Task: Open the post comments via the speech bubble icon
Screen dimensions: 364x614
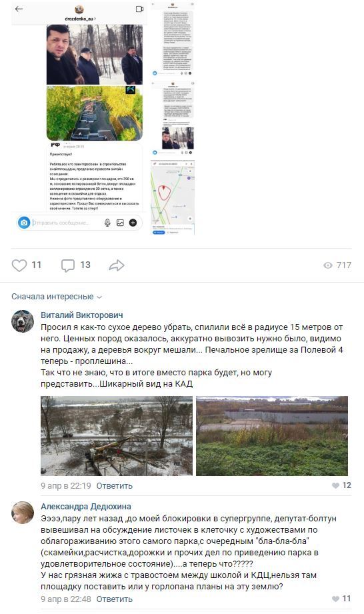Action: (68, 265)
